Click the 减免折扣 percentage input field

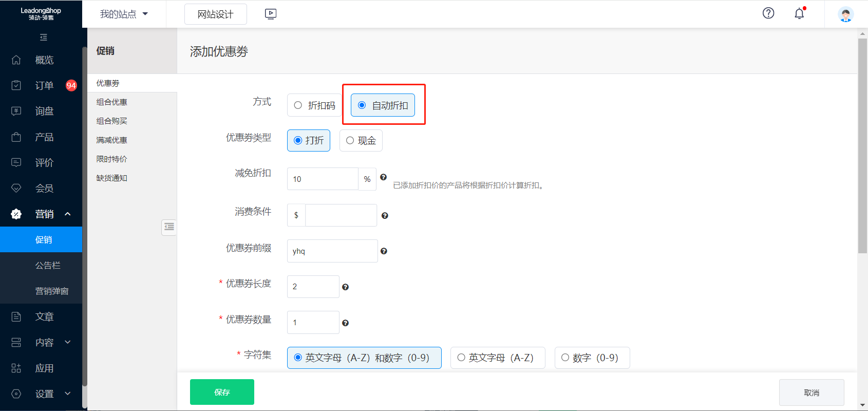click(322, 179)
